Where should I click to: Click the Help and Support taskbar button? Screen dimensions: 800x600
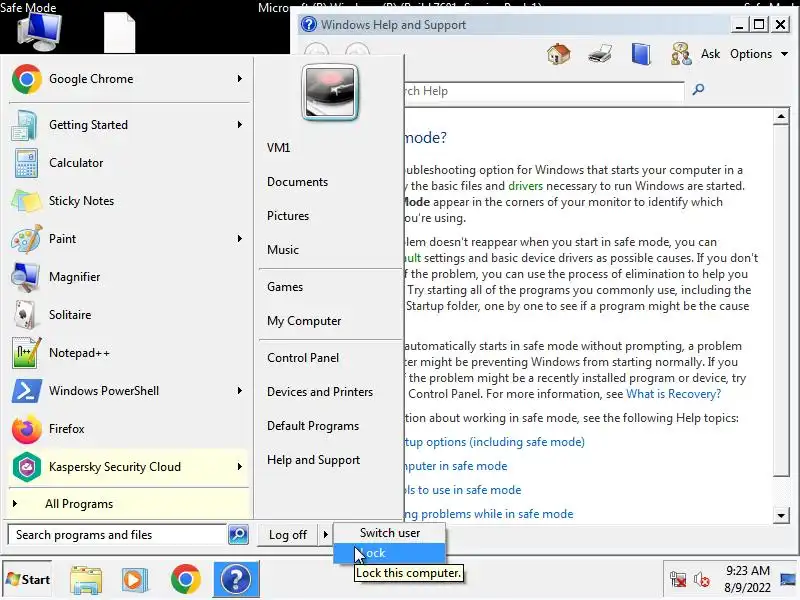[236, 579]
